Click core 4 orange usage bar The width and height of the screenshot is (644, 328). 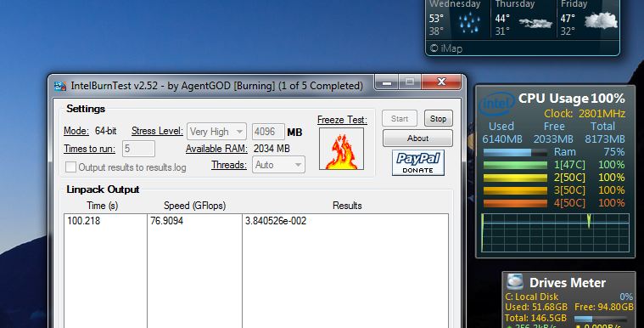pos(515,203)
